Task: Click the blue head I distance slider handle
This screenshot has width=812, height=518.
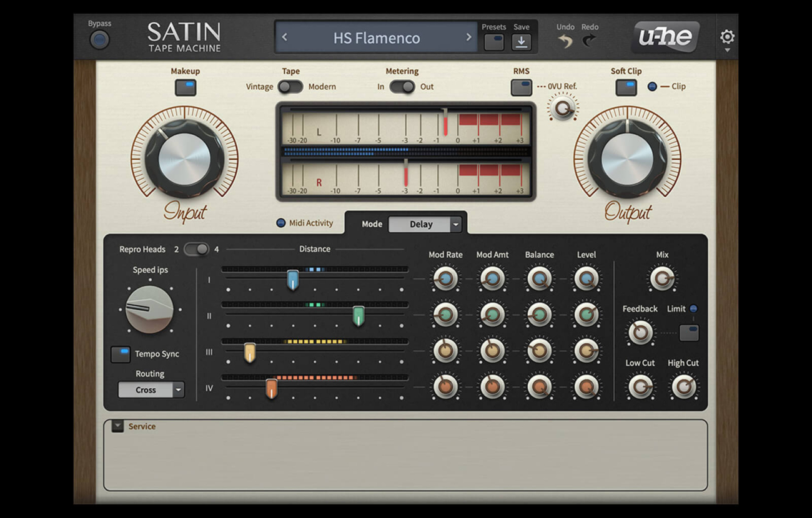Action: click(x=292, y=280)
